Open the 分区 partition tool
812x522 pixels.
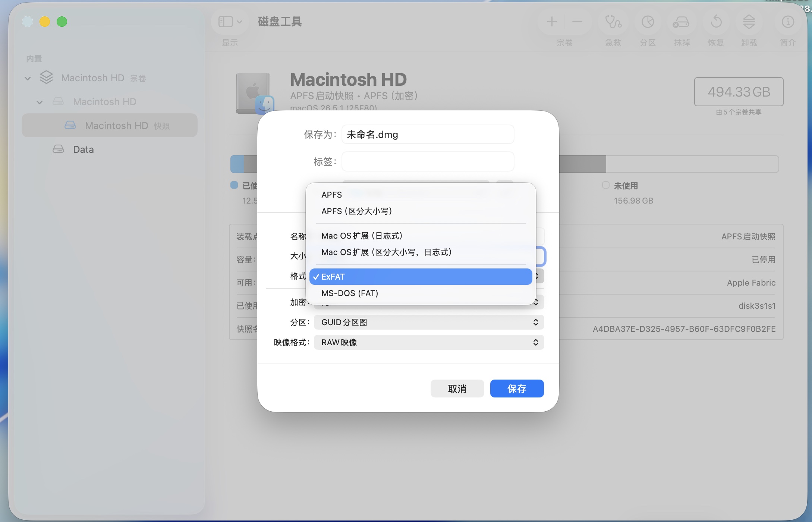click(x=648, y=22)
